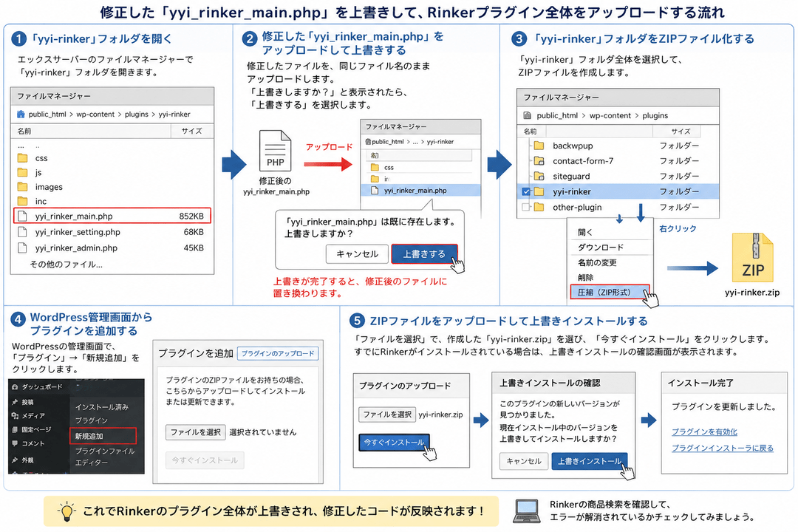Click ダッシュボード label in WordPress sidebar
798x532 pixels.
41,387
